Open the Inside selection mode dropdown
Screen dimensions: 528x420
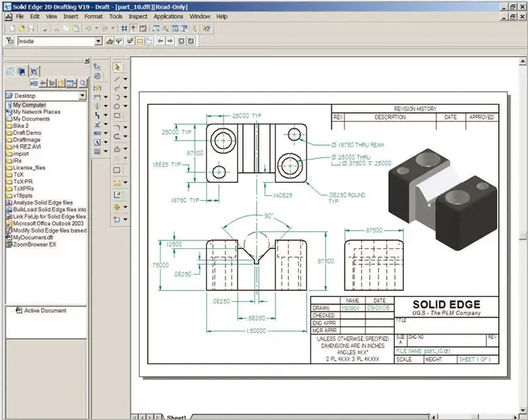click(98, 41)
